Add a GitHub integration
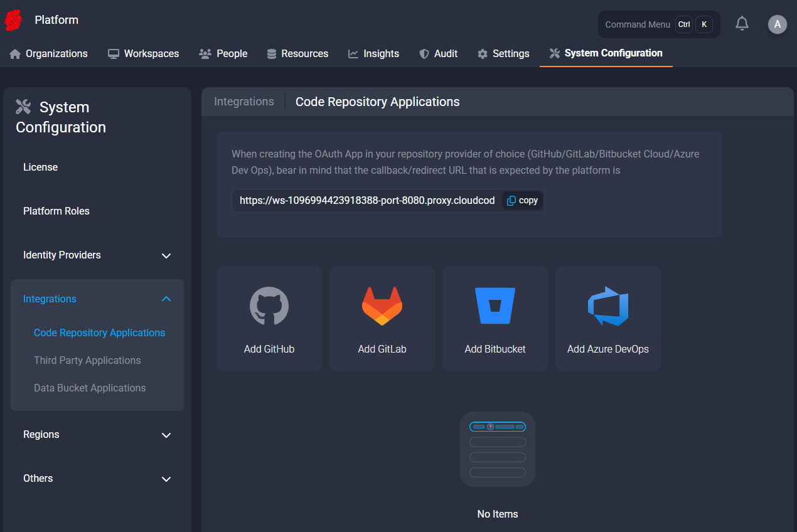The height and width of the screenshot is (532, 797). coord(269,319)
